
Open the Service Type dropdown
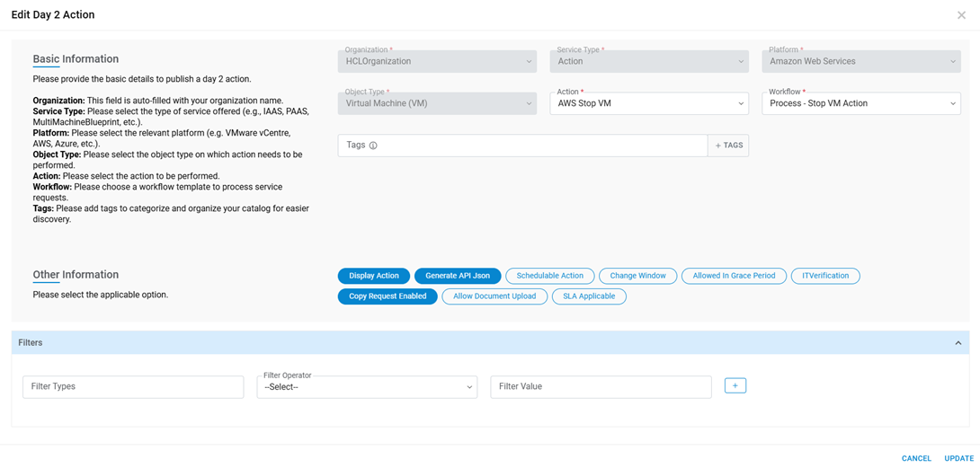pyautogui.click(x=649, y=61)
